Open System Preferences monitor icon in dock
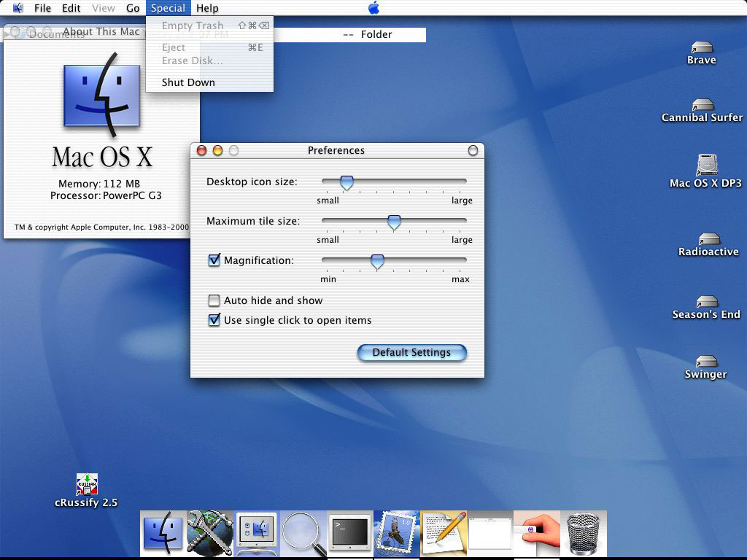Viewport: 747px width, 560px height. 256,533
